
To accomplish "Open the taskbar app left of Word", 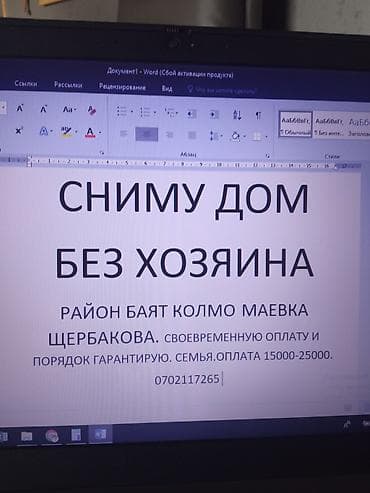I will [x=76, y=435].
